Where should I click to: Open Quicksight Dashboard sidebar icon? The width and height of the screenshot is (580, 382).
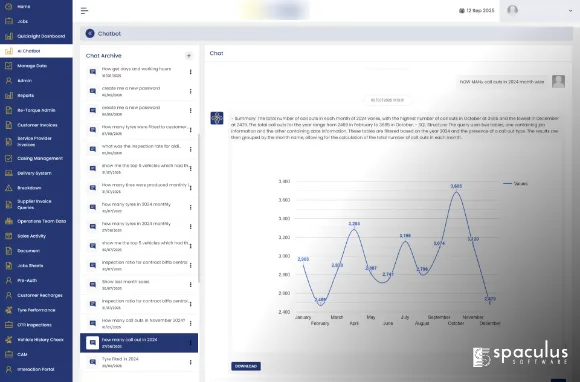tap(9, 36)
